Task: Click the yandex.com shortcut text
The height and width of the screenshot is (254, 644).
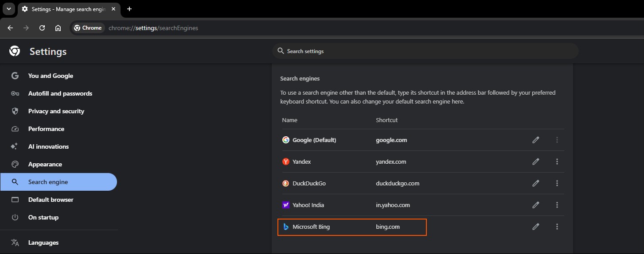Action: tap(391, 162)
